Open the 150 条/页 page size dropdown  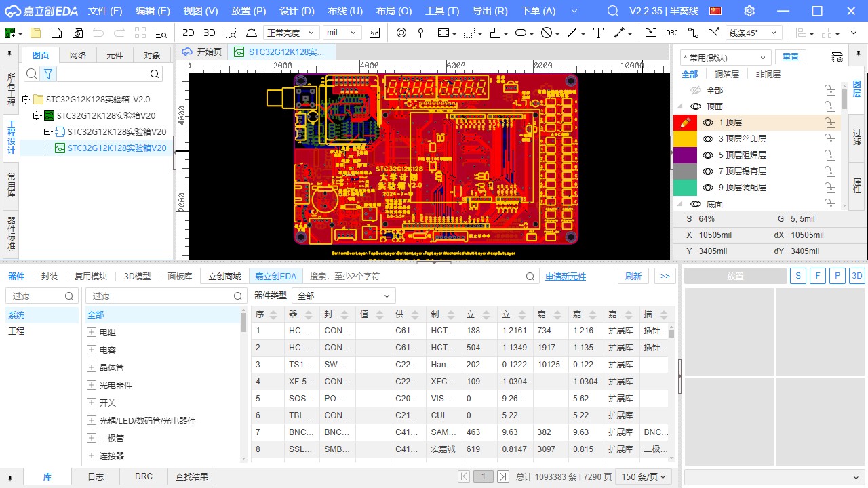point(644,476)
